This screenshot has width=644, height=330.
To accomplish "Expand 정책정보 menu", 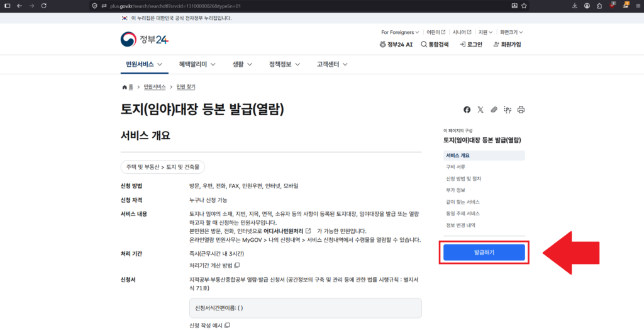I will (285, 64).
